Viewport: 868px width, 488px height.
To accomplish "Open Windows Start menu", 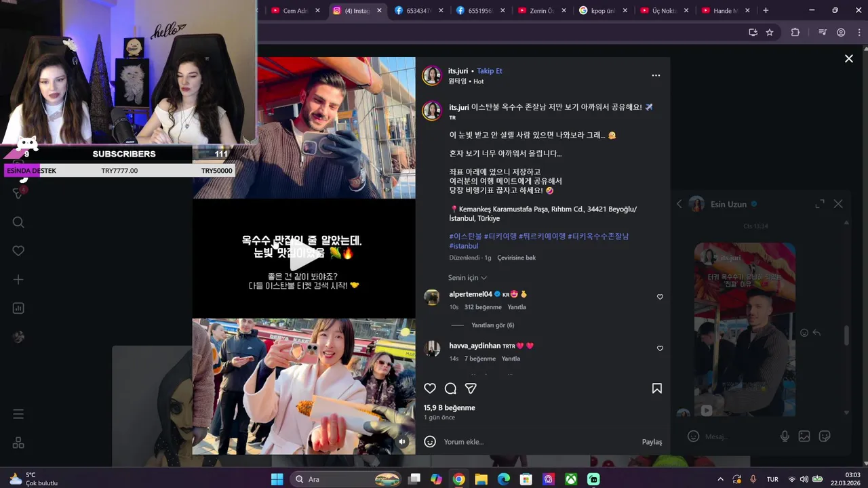I will (277, 479).
